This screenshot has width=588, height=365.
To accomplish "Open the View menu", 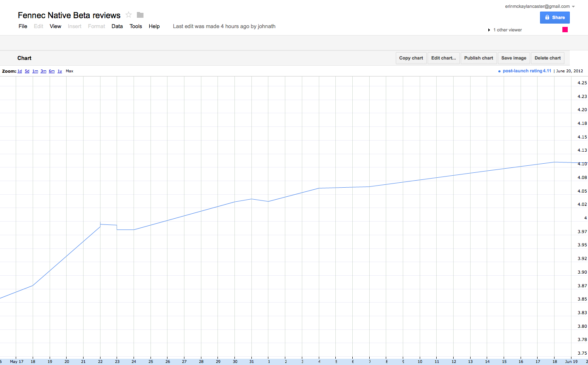I will click(x=55, y=26).
